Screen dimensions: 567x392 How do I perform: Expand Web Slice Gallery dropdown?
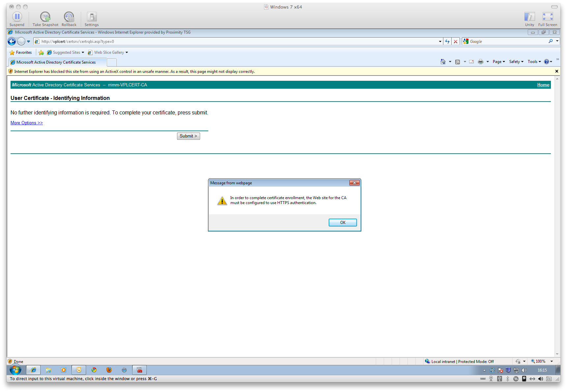pos(127,52)
